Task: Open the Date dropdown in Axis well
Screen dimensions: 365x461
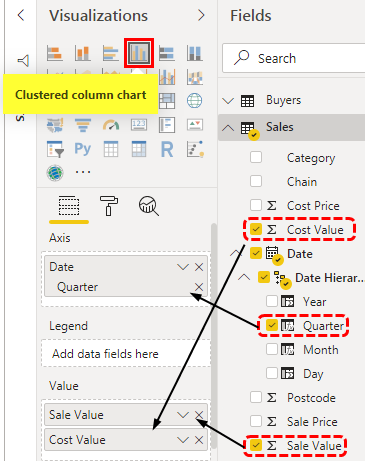Action: click(x=183, y=267)
